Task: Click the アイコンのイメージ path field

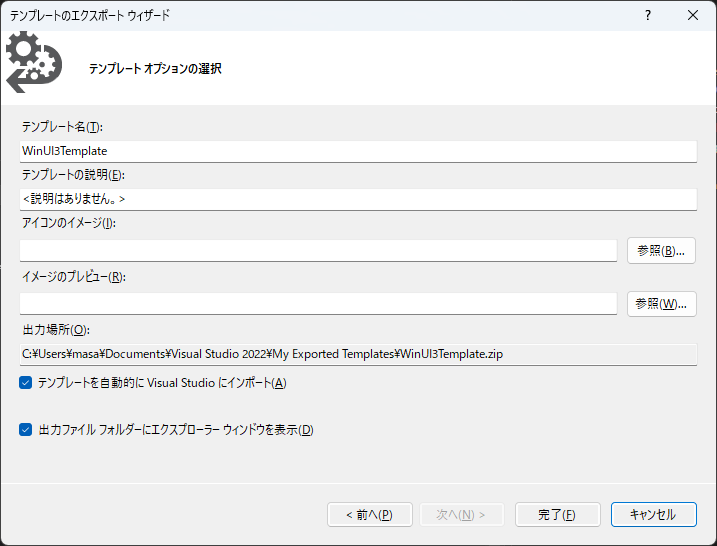Action: click(x=318, y=251)
